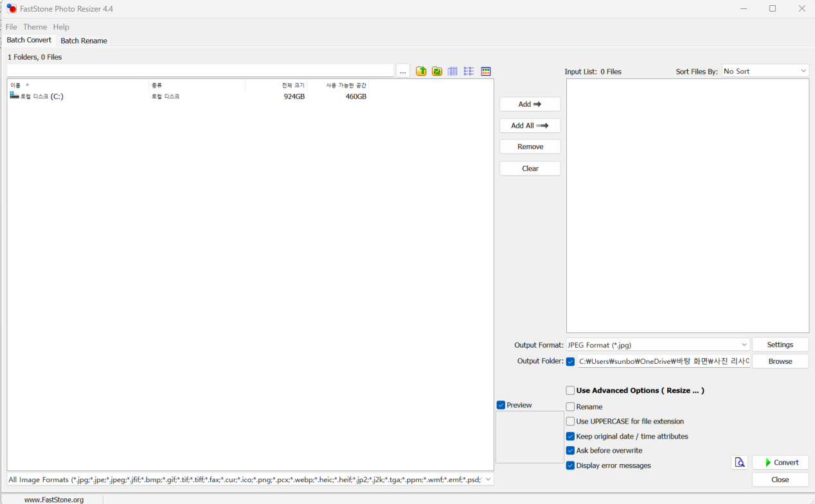Disable Keep original date / time attributes
The width and height of the screenshot is (815, 504).
[x=570, y=437]
